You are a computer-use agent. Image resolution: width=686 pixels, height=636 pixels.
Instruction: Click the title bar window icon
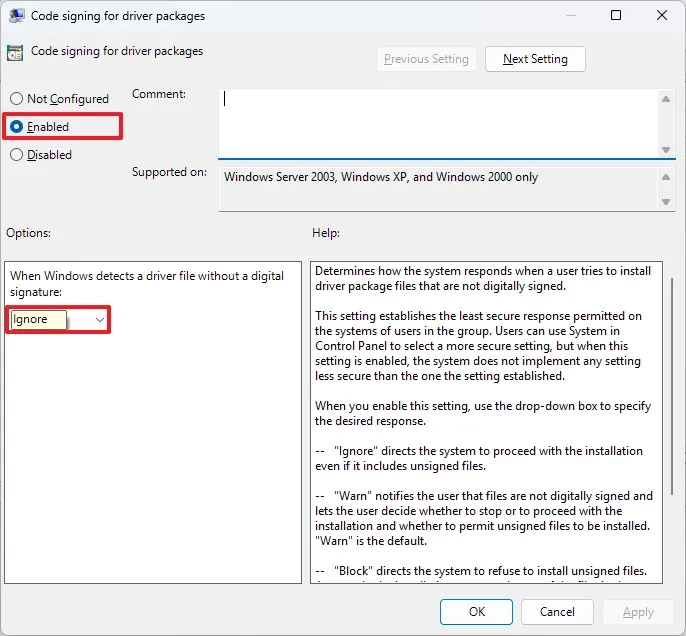(x=17, y=16)
